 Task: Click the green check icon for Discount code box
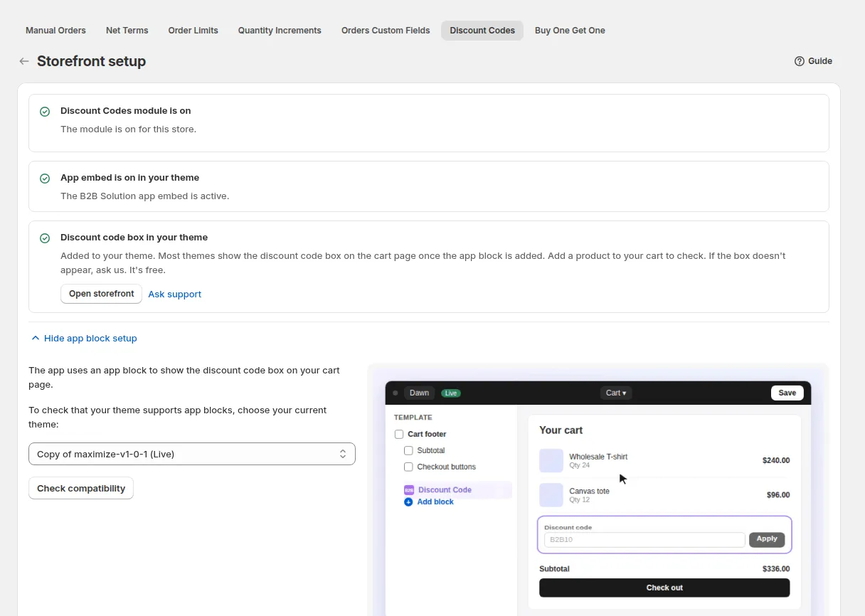[x=45, y=238]
